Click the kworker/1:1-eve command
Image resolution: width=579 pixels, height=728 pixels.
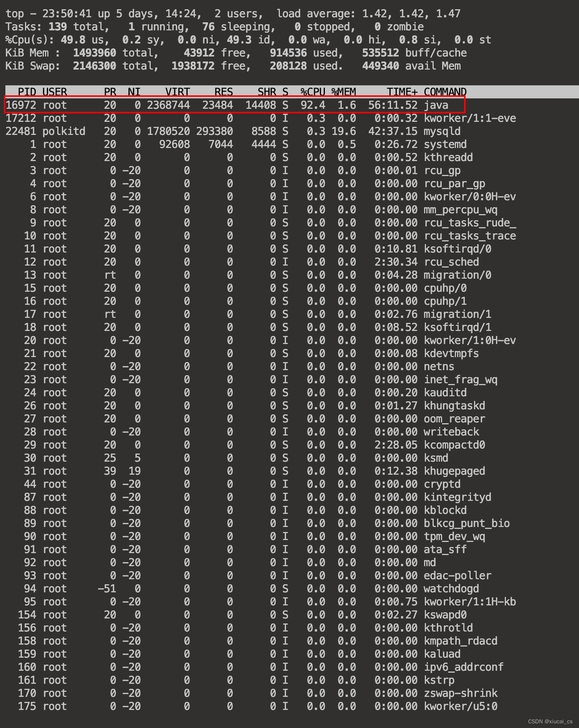click(469, 118)
